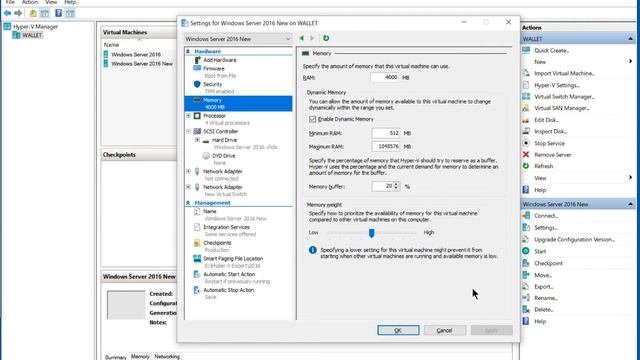Image resolution: width=640 pixels, height=360 pixels.
Task: Click Upgrade Configuration Version action
Action: coord(574,240)
